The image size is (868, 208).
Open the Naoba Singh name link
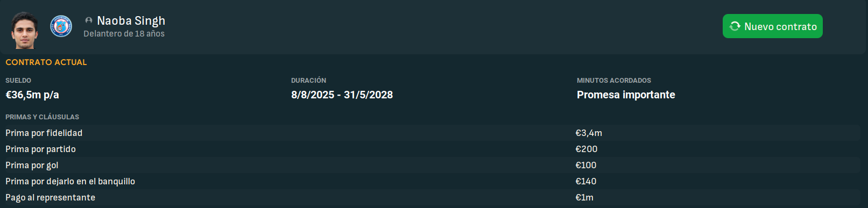pos(131,20)
